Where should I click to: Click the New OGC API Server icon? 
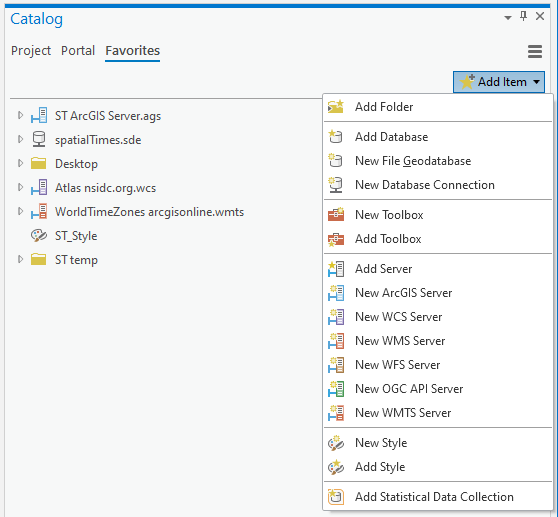(x=336, y=389)
